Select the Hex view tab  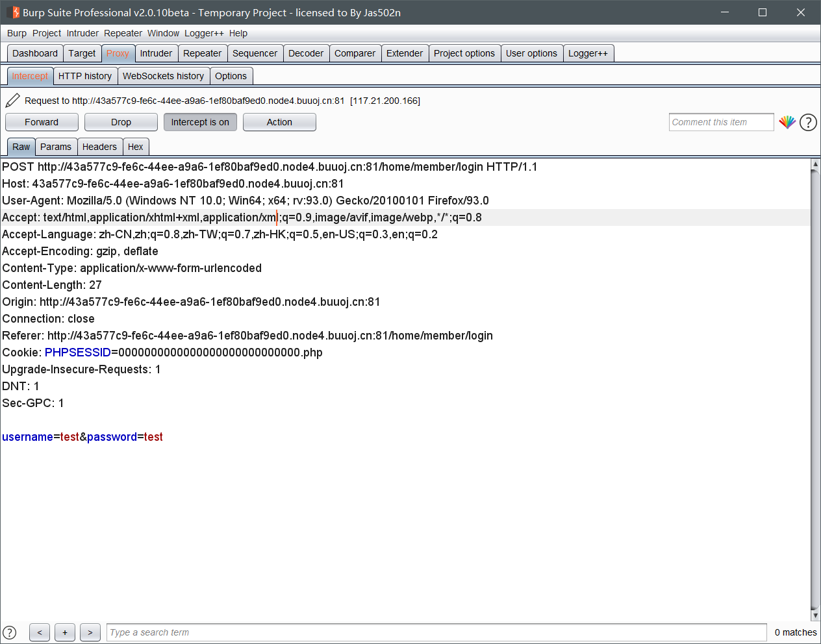coord(135,147)
